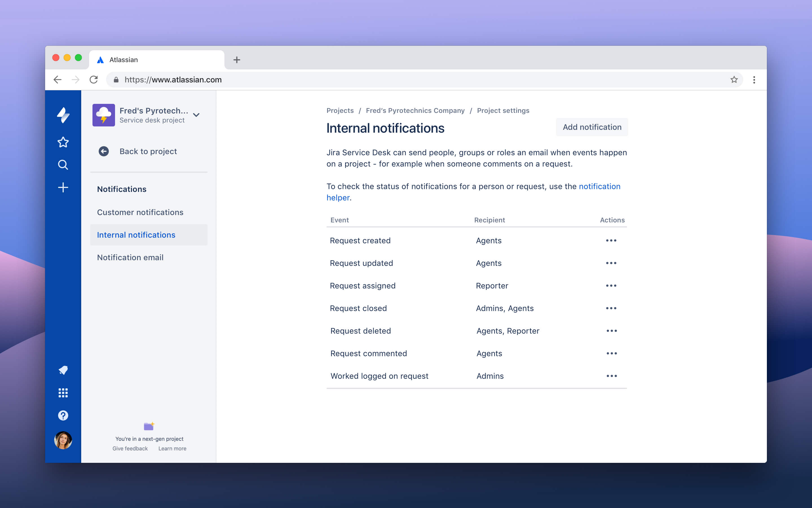The width and height of the screenshot is (812, 508).
Task: Select the Atlassian browser tab
Action: click(157, 60)
